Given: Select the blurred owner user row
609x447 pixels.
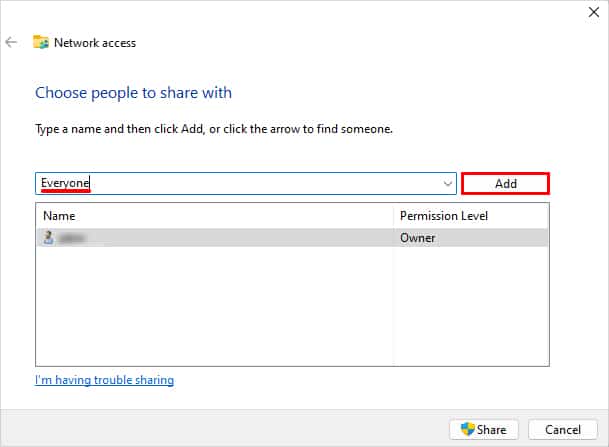Looking at the screenshot, I should pyautogui.click(x=292, y=238).
